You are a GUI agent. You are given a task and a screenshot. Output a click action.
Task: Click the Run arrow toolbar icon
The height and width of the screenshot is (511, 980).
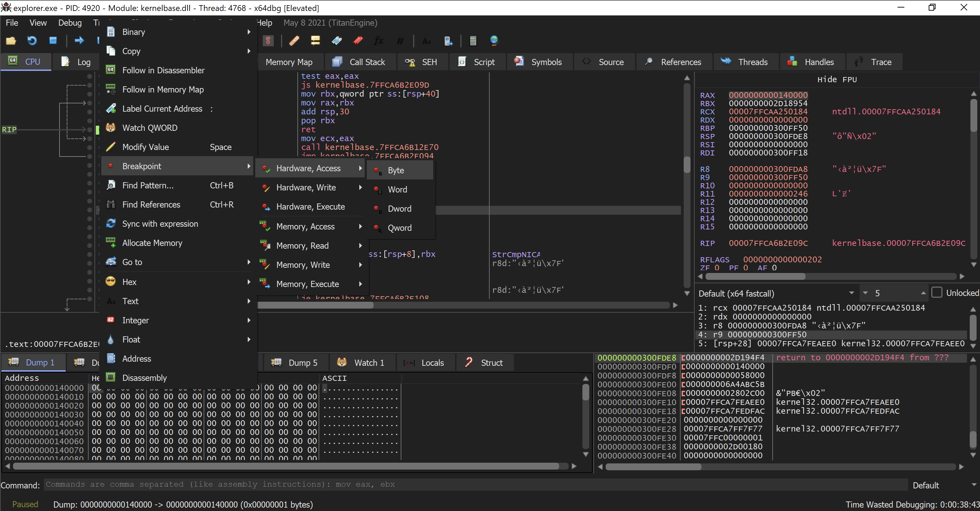[79, 40]
